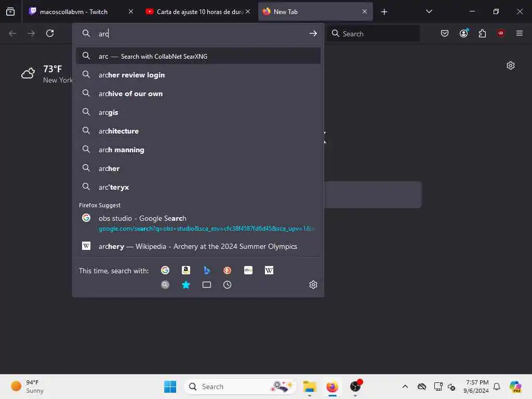The image size is (532, 399).
Task: Search this time with Google icon
Action: [165, 270]
